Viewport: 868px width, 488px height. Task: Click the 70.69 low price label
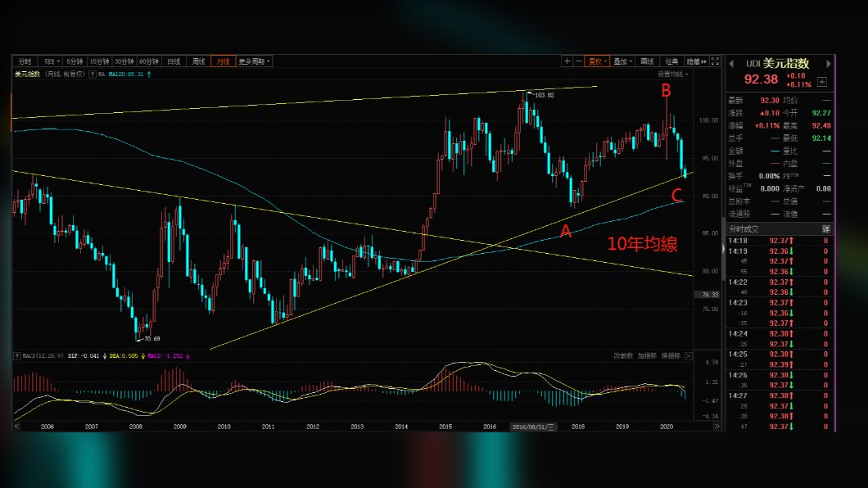click(151, 339)
